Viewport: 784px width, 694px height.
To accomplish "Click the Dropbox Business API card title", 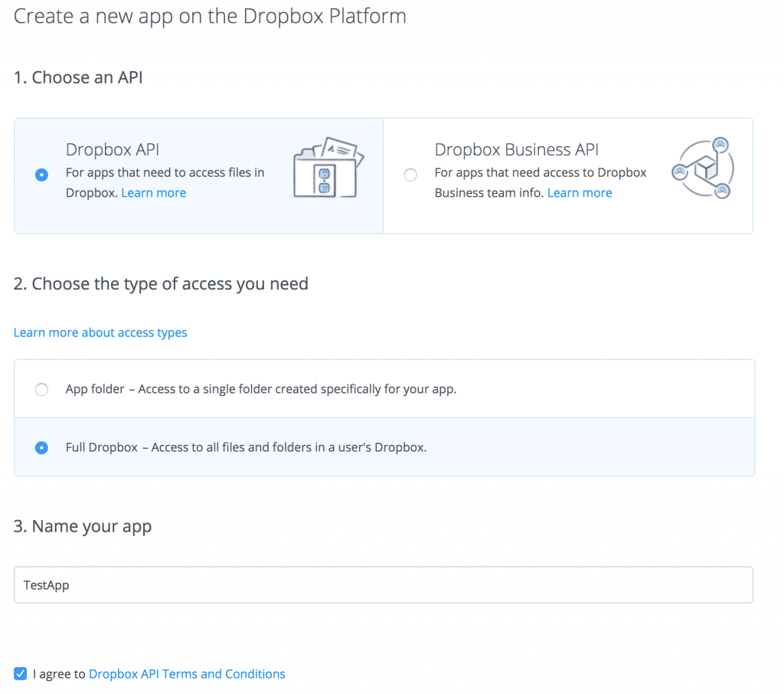I will click(x=517, y=149).
